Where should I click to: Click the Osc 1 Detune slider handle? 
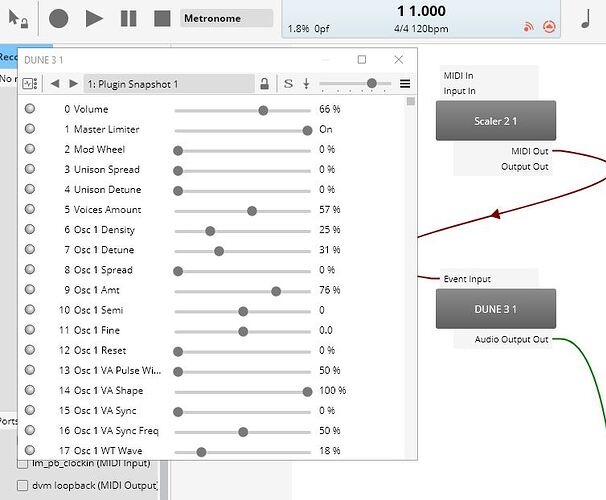219,251
